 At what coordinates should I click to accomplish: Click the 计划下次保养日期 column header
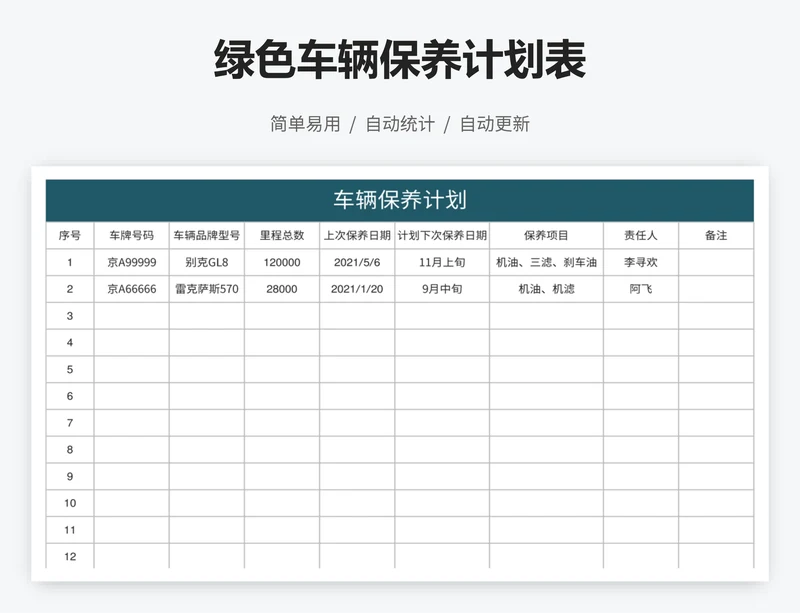(x=442, y=235)
